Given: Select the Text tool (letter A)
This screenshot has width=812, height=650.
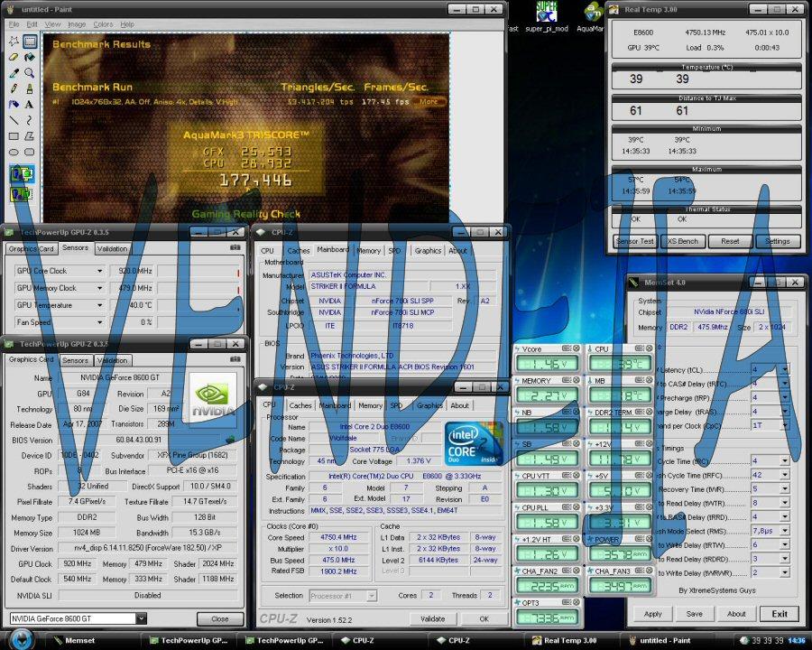Looking at the screenshot, I should 30,104.
